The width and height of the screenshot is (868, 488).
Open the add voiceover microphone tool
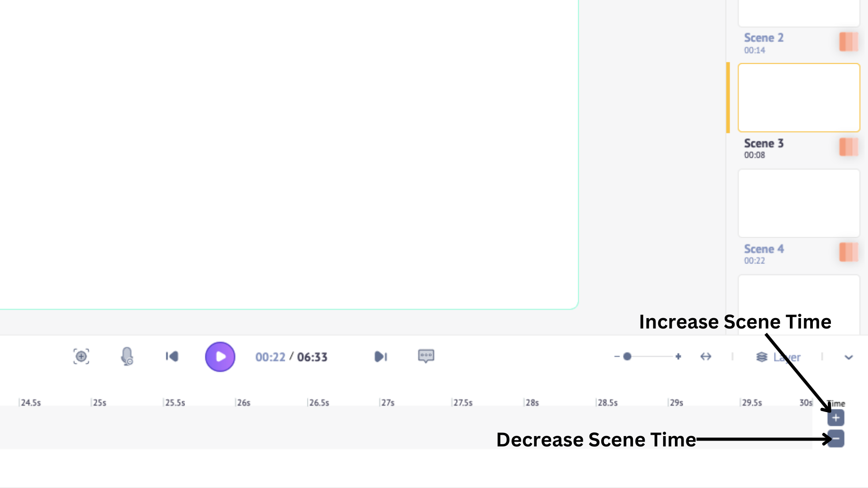coord(127,357)
